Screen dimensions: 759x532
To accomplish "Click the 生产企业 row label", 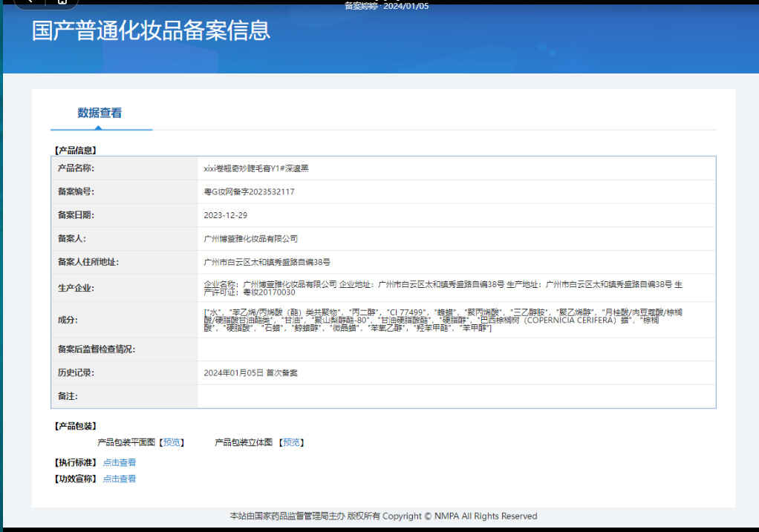I will tap(76, 288).
